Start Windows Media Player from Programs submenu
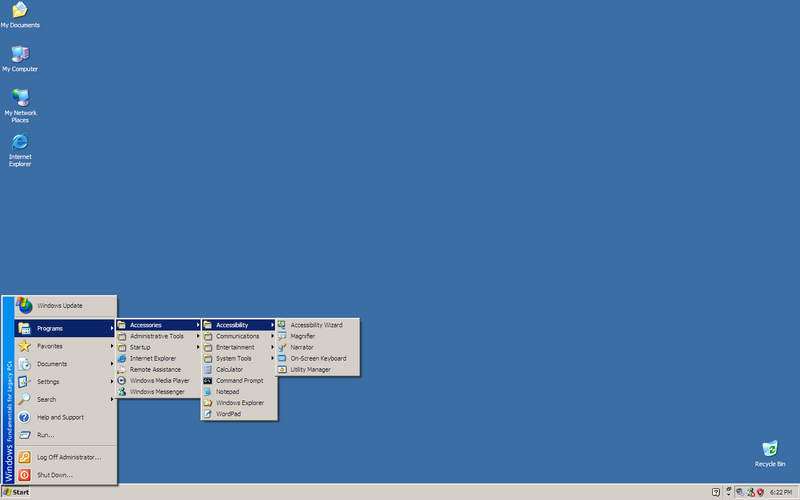This screenshot has height=500, width=800. click(158, 381)
